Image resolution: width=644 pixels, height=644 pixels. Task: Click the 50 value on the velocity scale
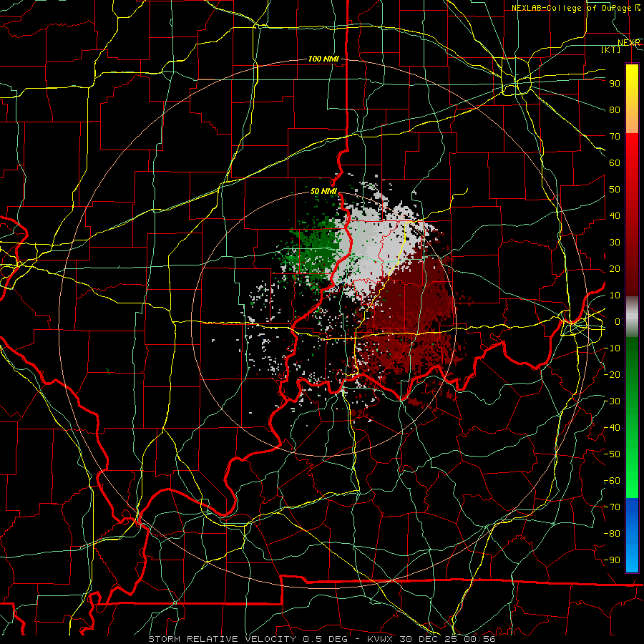[615, 190]
